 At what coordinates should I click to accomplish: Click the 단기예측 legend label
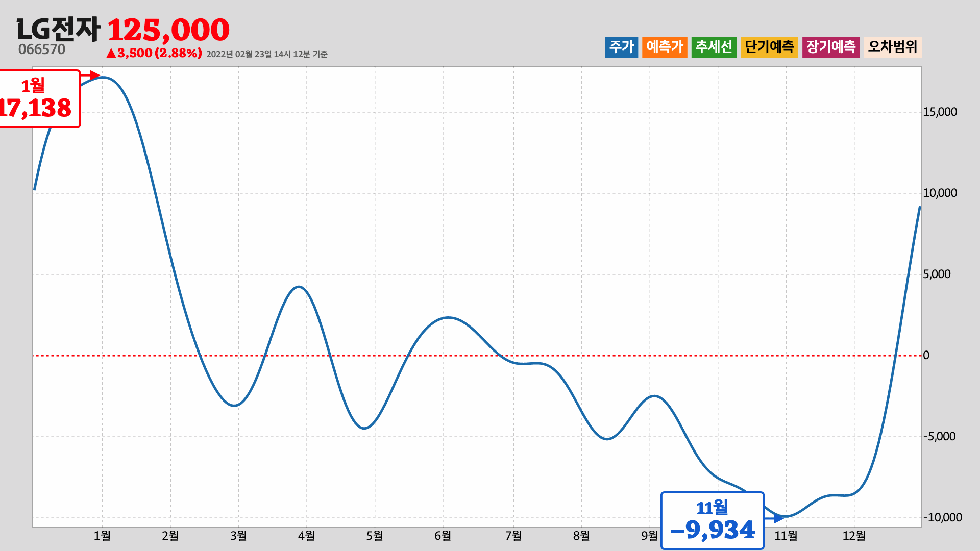[x=769, y=47]
